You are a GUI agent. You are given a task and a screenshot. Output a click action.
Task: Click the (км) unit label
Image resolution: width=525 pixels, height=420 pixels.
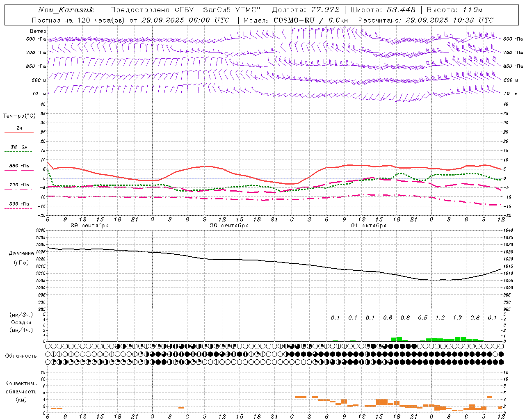[21, 399]
